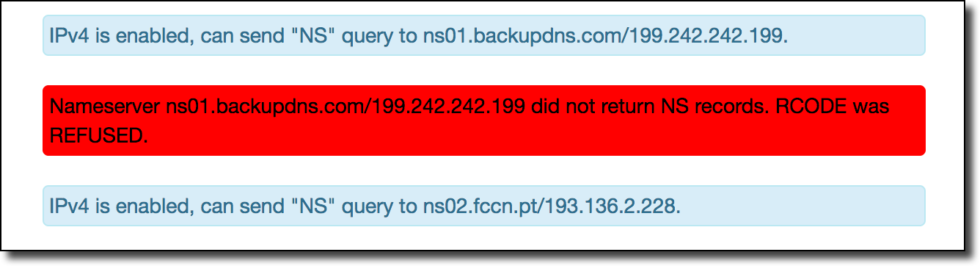Click the red nameserver REFUSED error alert

[484, 121]
